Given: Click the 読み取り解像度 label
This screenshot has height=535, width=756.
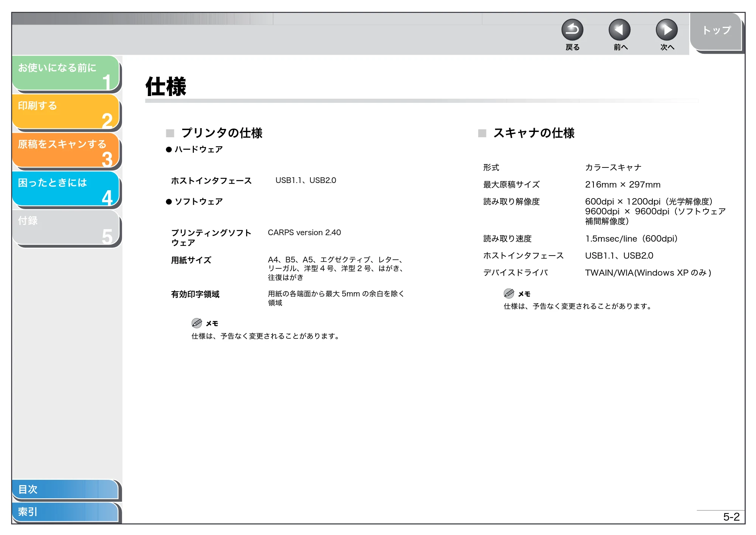Looking at the screenshot, I should [511, 202].
